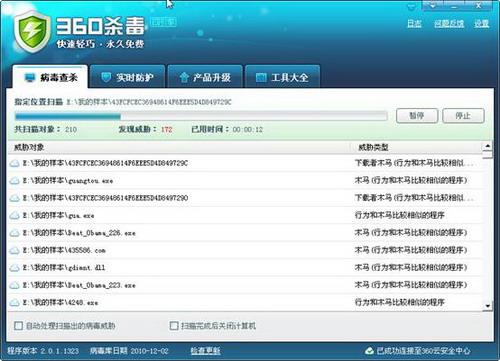This screenshot has width=500, height=361.
Task: Pause the scan with 暂停 button
Action: click(417, 116)
